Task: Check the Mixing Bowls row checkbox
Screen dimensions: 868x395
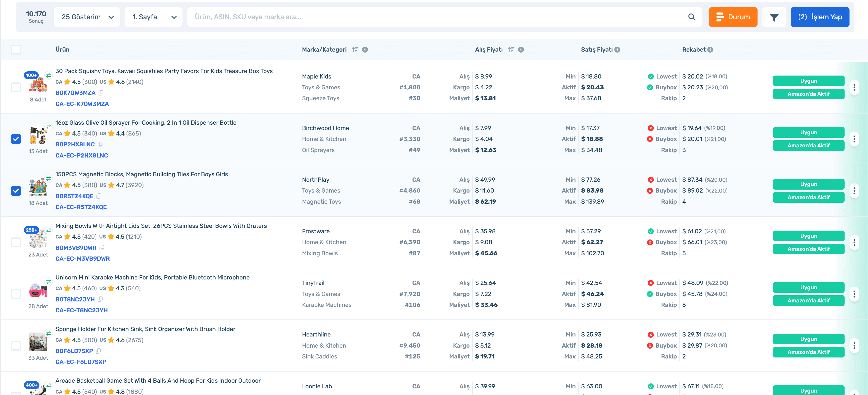Action: [16, 242]
